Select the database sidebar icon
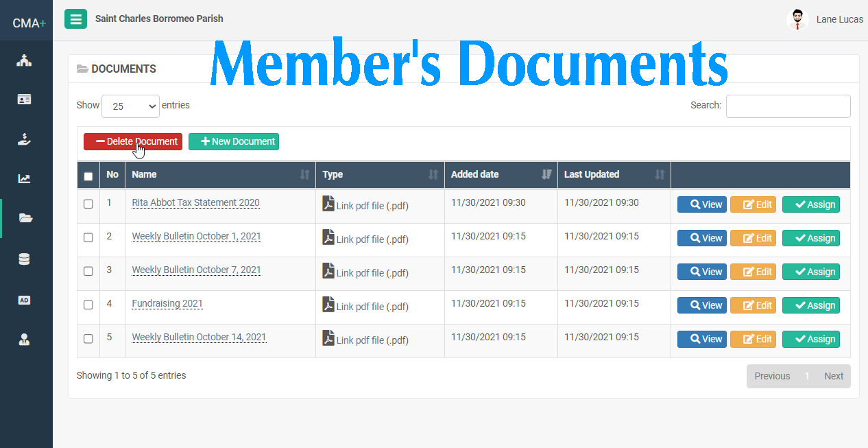868x448 pixels. [x=25, y=259]
